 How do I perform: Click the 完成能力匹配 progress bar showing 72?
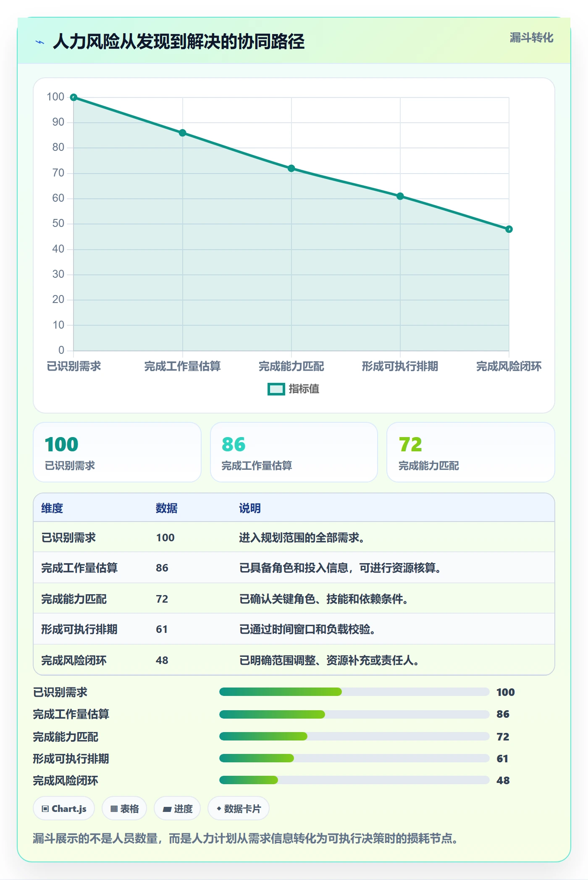(354, 736)
